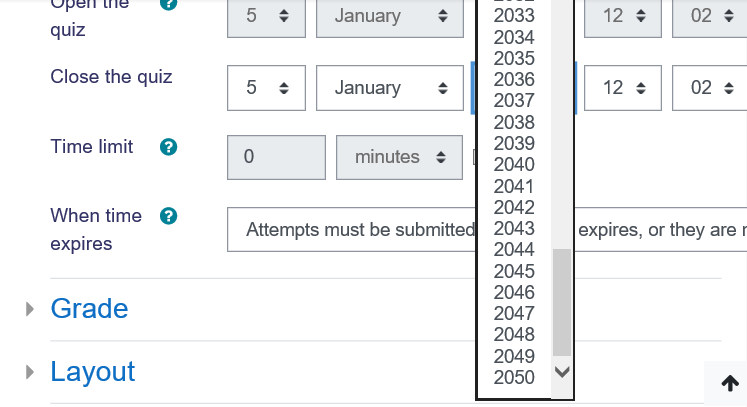Expand the Grade section triangle
Image resolution: width=747 pixels, height=407 pixels.
tap(31, 309)
